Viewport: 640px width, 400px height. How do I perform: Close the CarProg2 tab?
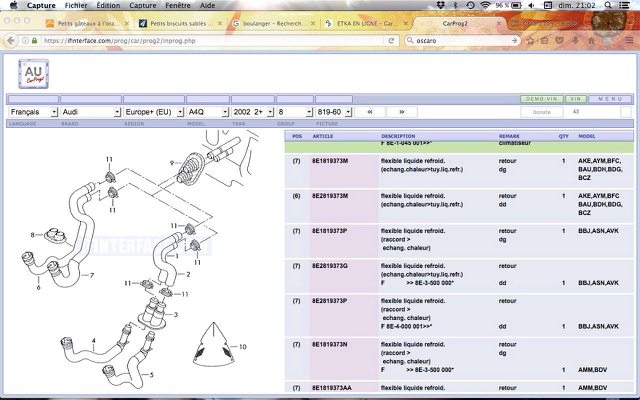[498, 24]
